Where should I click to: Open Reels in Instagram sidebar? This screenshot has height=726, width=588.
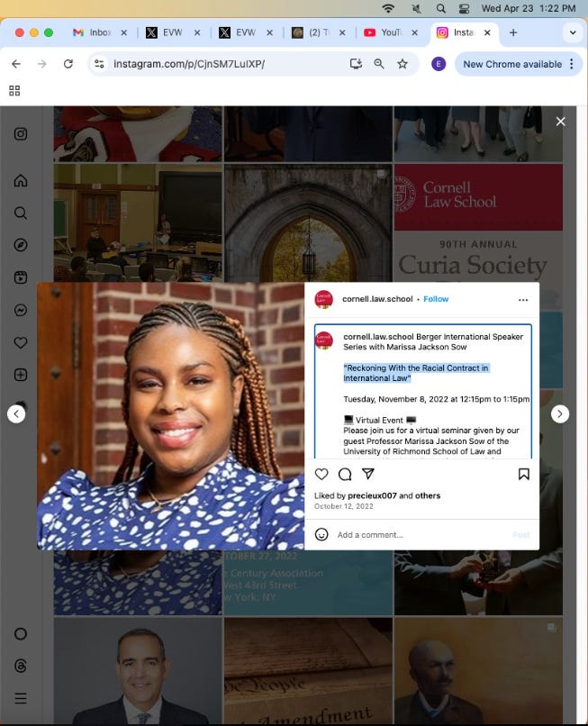[21, 277]
